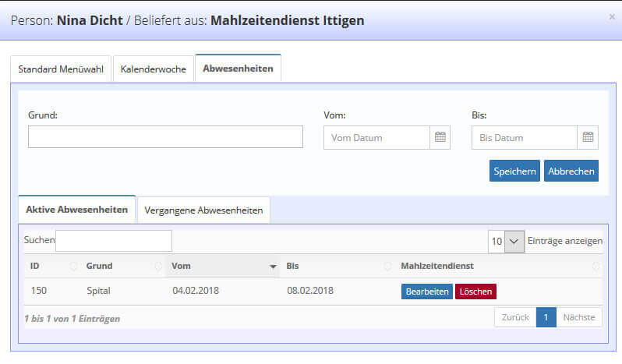Viewport: 622px width, 364px height.
Task: Select the Abwesenheiten tab
Action: coord(238,69)
